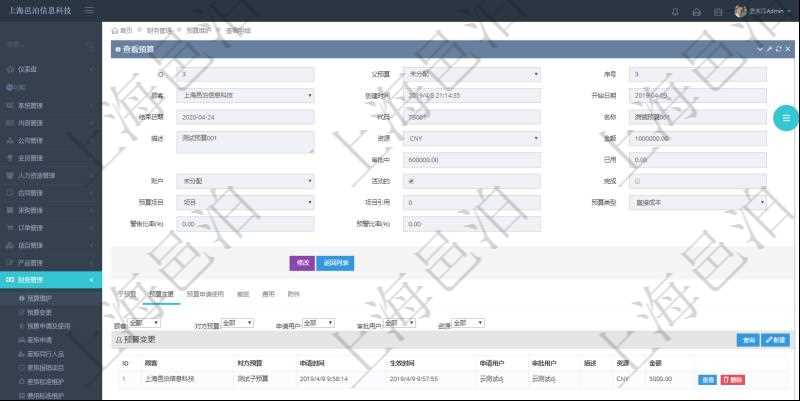Open the notifications bell icon
The height and width of the screenshot is (401, 800).
[674, 11]
